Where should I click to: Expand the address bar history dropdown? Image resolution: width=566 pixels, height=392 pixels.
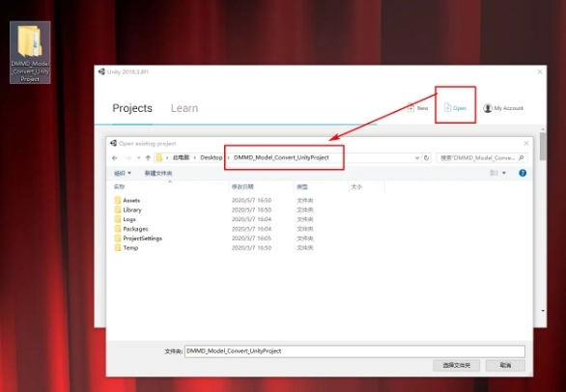pyautogui.click(x=417, y=157)
